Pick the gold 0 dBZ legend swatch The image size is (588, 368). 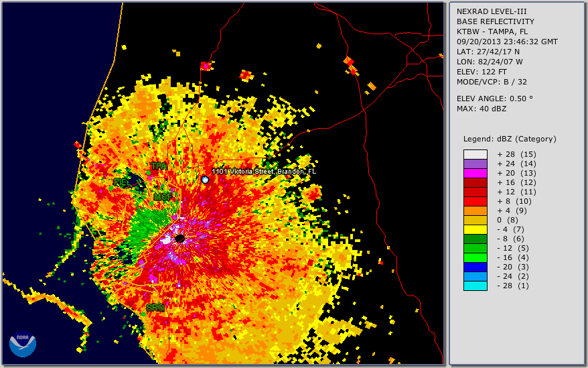(475, 220)
